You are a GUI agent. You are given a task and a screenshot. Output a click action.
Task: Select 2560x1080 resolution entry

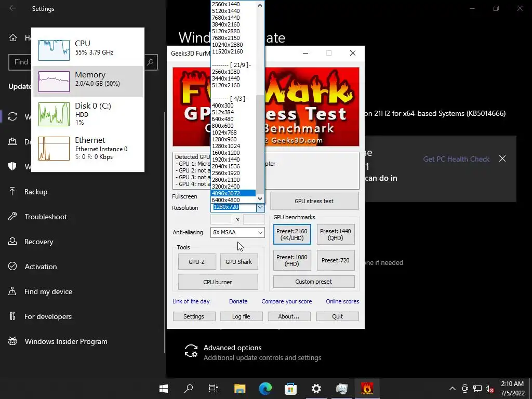233,72
